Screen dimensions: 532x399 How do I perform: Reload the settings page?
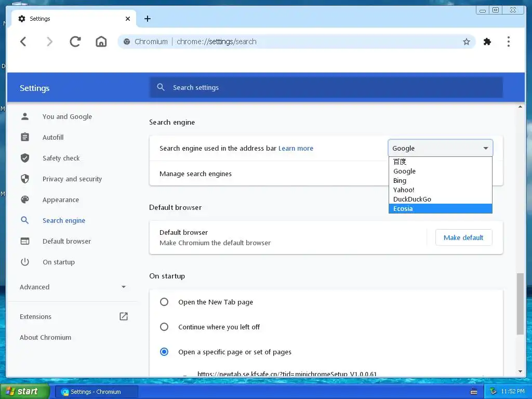click(x=75, y=42)
